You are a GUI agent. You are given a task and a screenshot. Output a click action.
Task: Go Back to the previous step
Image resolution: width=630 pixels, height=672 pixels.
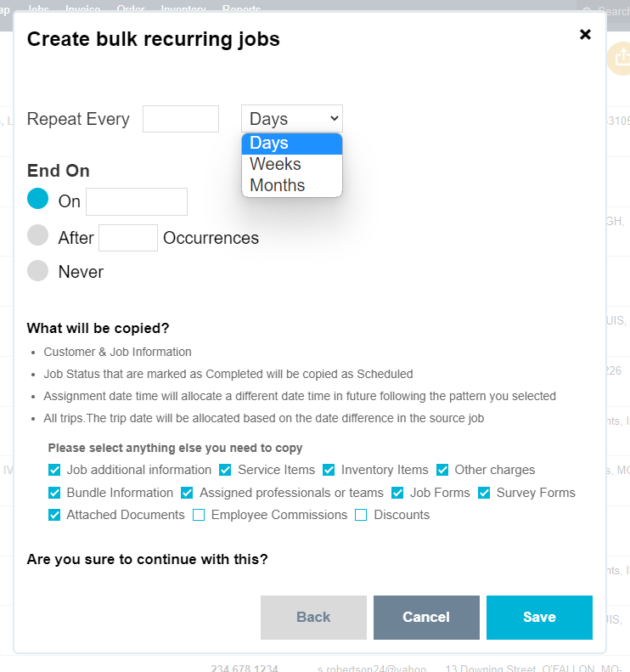(x=313, y=618)
